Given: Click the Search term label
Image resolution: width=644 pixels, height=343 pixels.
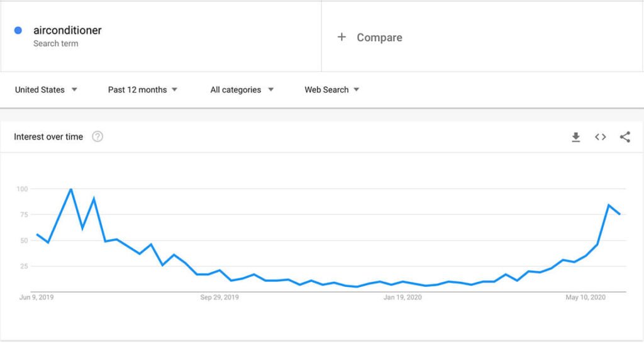Looking at the screenshot, I should 55,43.
